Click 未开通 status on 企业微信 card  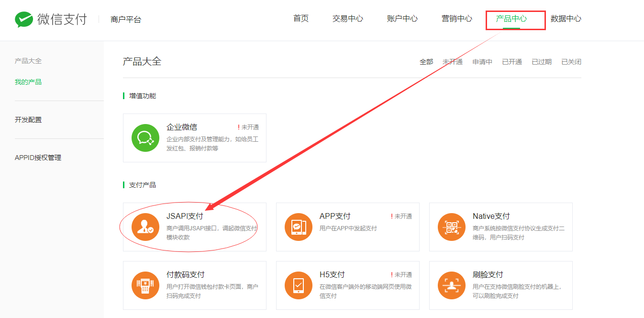(x=248, y=127)
